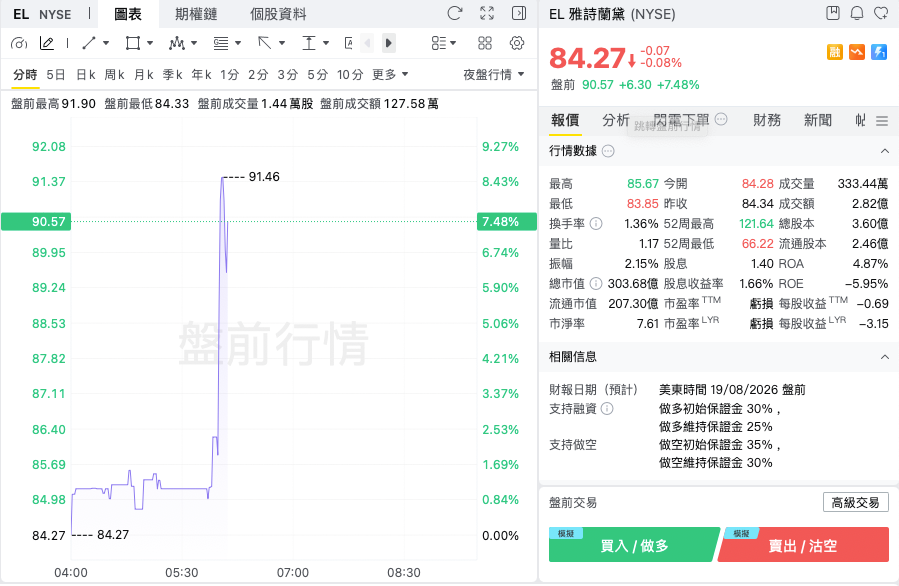Set a price alert with bell icon
This screenshot has height=586, width=899.
pos(857,13)
